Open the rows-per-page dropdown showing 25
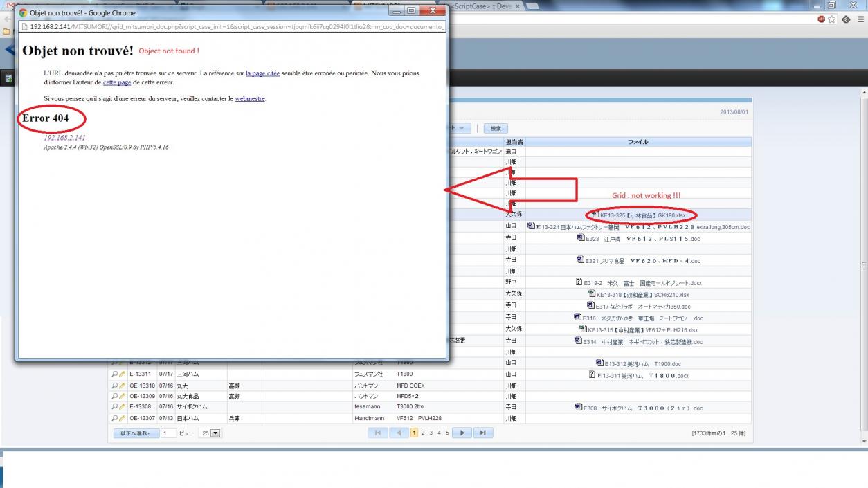This screenshot has height=488, width=868. tap(210, 433)
